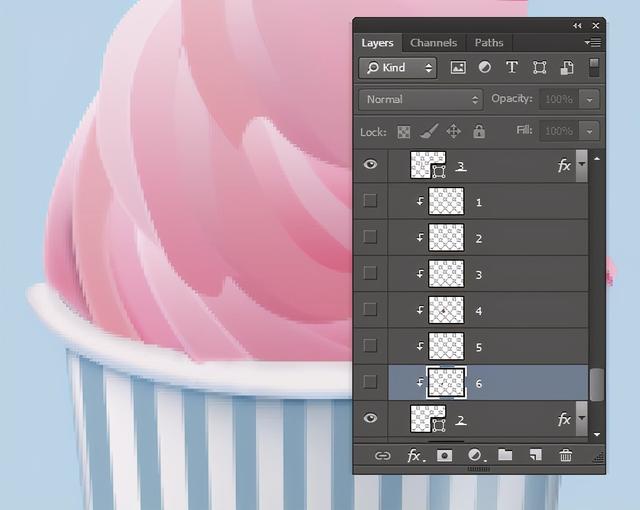The height and width of the screenshot is (510, 640).
Task: Open the Kind filter type dropdown
Action: (398, 68)
